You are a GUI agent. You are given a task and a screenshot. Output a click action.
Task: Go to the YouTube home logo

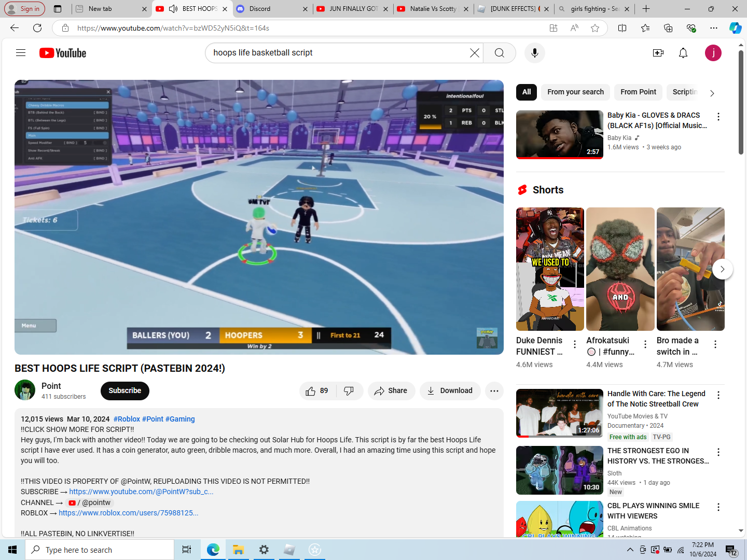(63, 53)
